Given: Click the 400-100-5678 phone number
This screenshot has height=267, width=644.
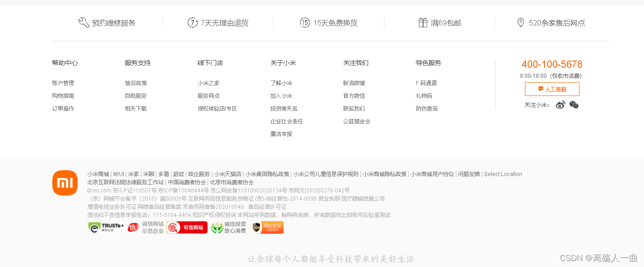Looking at the screenshot, I should (552, 64).
